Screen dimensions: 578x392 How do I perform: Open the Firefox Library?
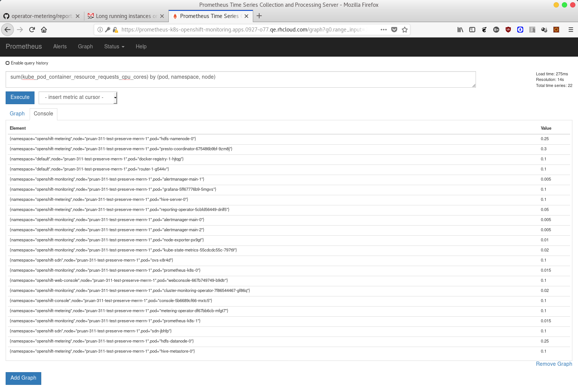460,30
